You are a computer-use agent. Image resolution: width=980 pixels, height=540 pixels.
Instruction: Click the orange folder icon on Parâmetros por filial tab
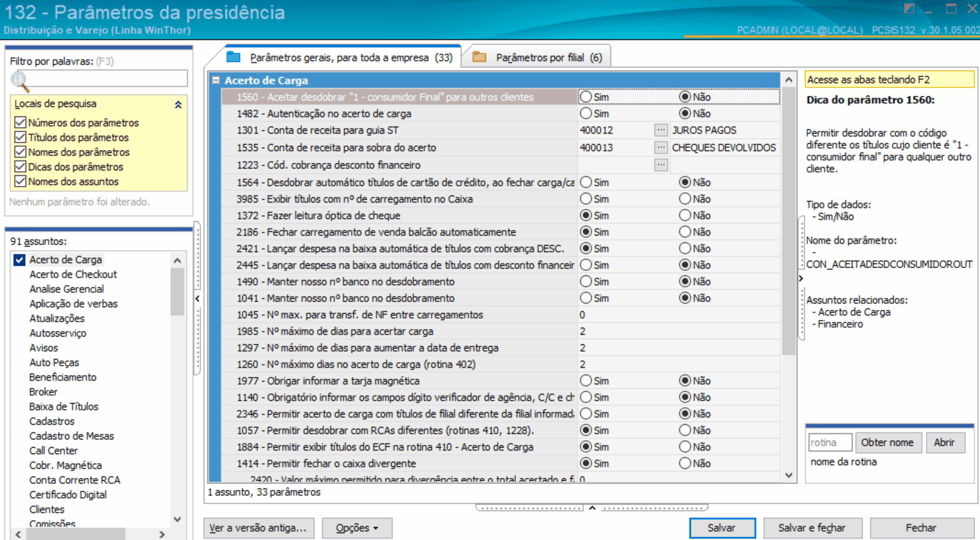pyautogui.click(x=479, y=57)
